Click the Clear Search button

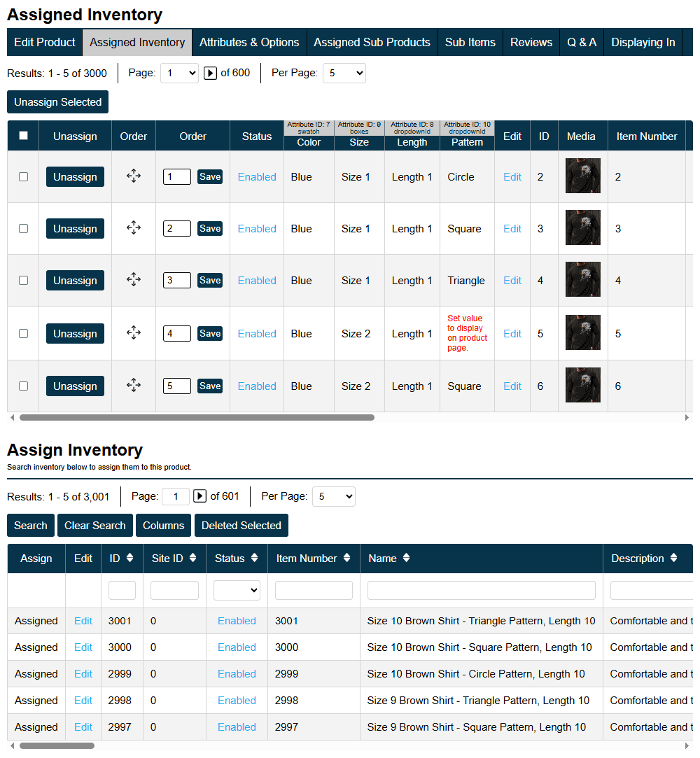tap(94, 525)
